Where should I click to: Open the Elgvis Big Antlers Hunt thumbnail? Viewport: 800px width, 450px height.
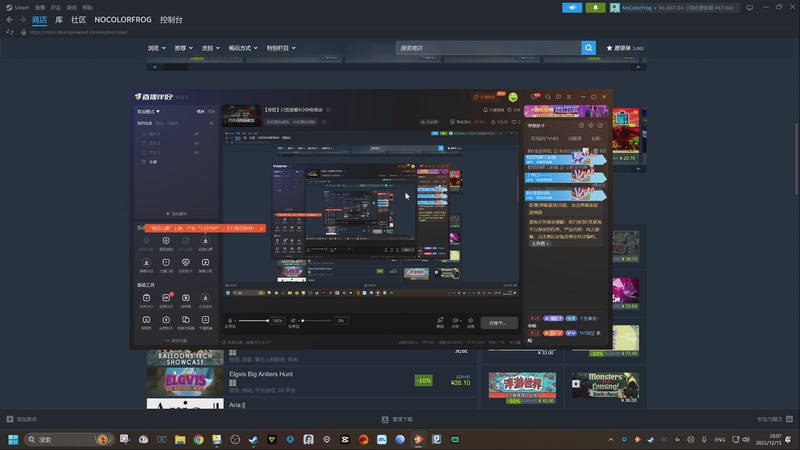tap(185, 382)
